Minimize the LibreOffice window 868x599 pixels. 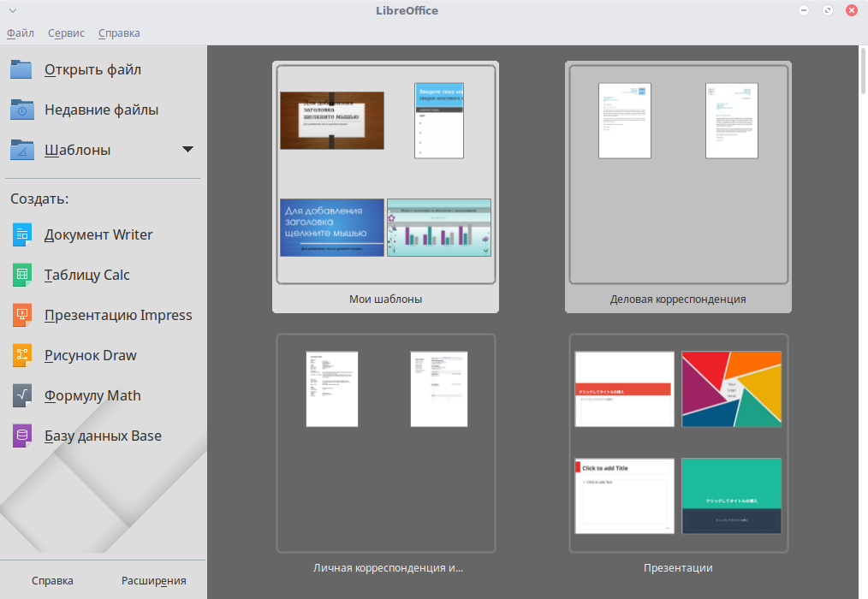point(804,10)
